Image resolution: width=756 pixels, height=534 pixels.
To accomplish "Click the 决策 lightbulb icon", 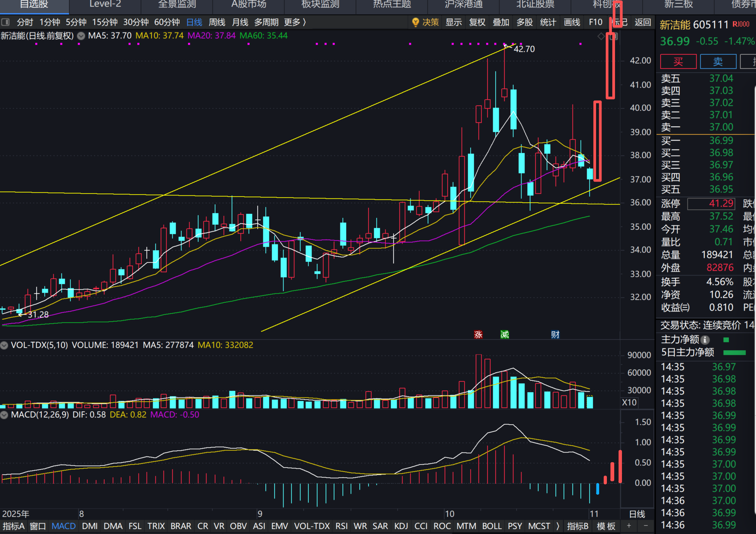I will tap(416, 22).
